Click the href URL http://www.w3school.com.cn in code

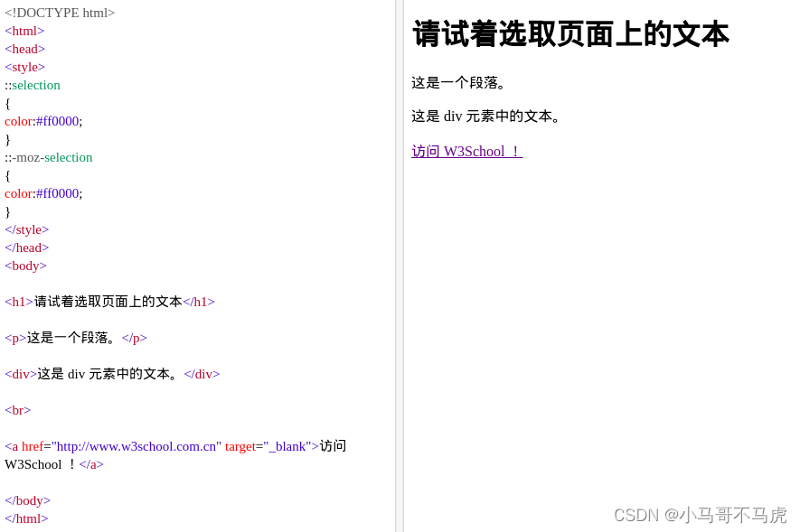click(x=136, y=446)
